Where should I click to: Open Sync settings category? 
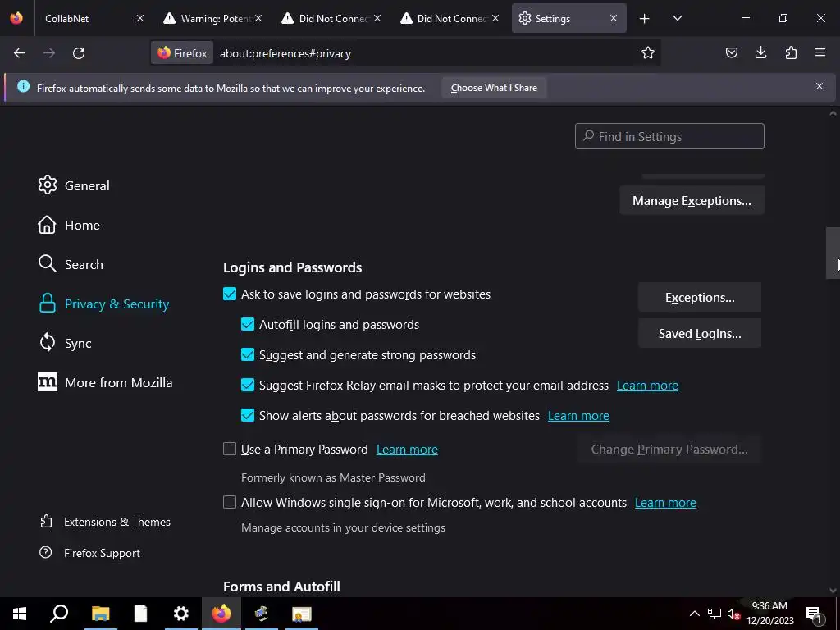tap(65, 343)
